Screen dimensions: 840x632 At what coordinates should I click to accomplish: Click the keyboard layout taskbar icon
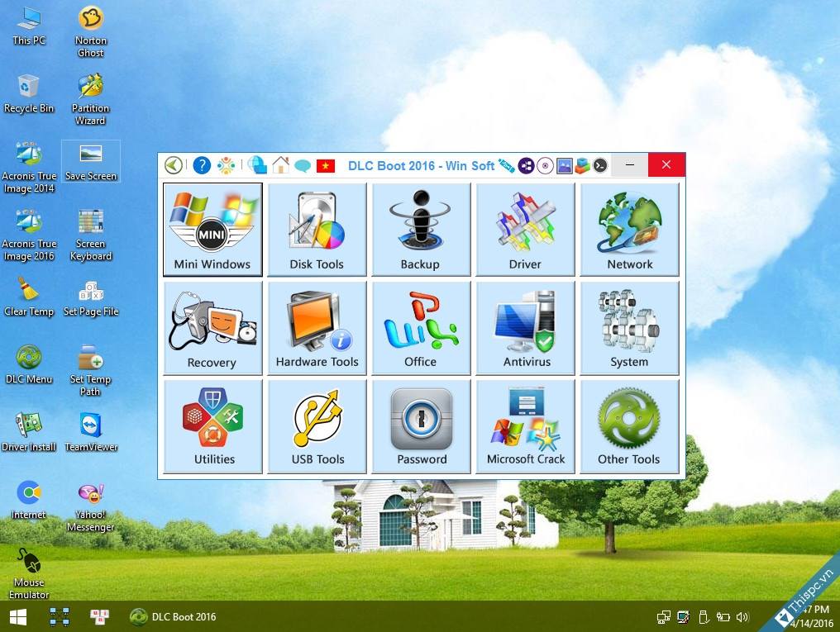click(x=99, y=617)
